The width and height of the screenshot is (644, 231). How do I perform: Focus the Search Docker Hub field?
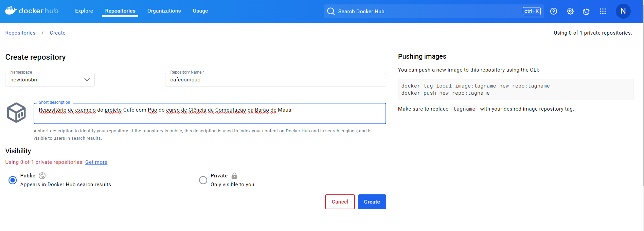click(434, 11)
